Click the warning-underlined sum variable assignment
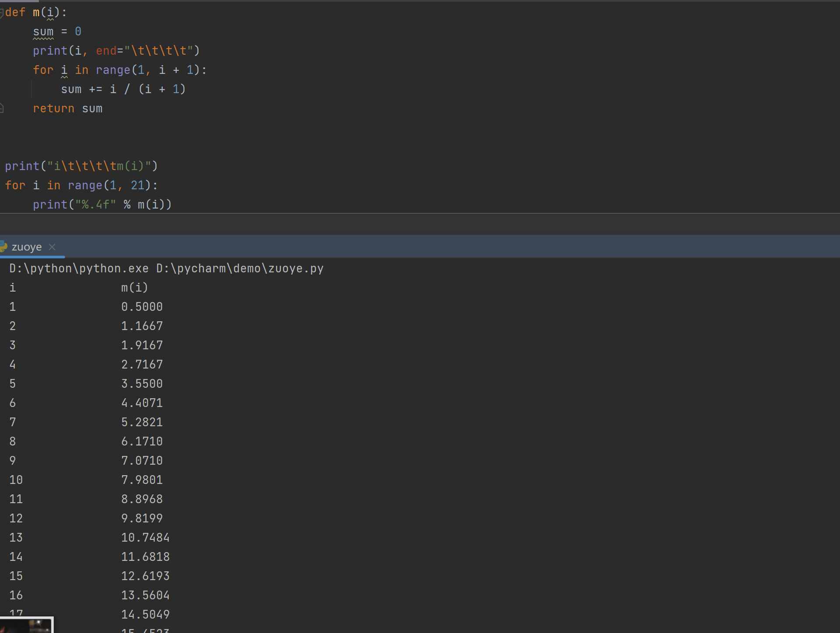Screen dimensions: 840x633 point(43,32)
